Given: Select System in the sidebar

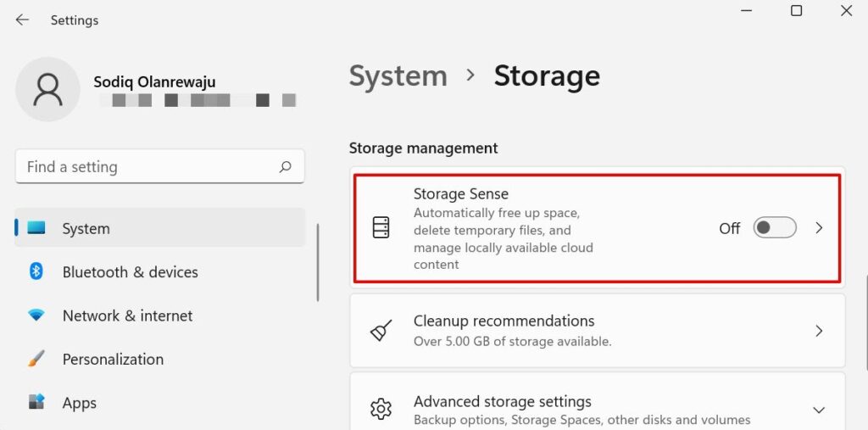Looking at the screenshot, I should pos(86,228).
